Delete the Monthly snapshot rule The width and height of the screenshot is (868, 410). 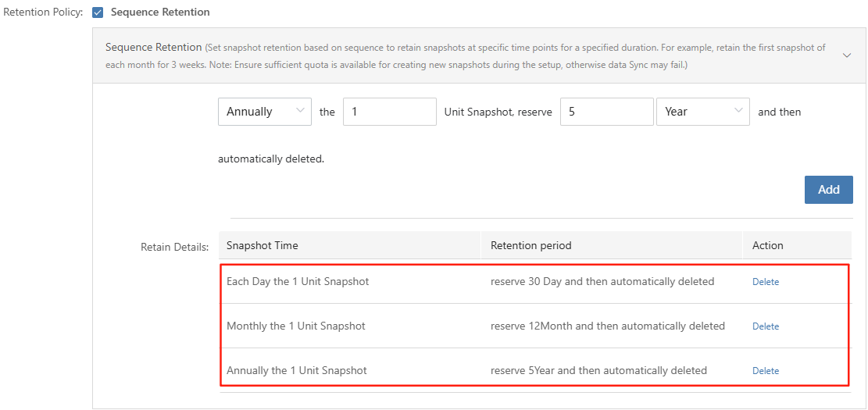765,326
